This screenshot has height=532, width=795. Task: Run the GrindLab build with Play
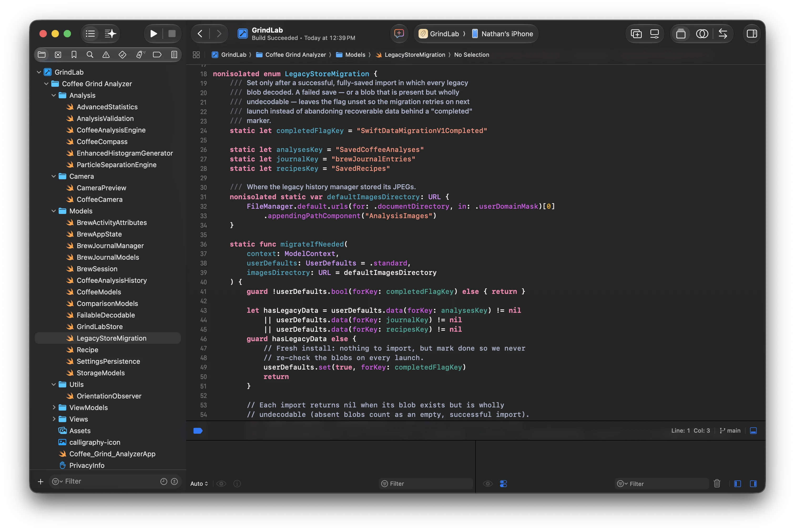coord(153,34)
